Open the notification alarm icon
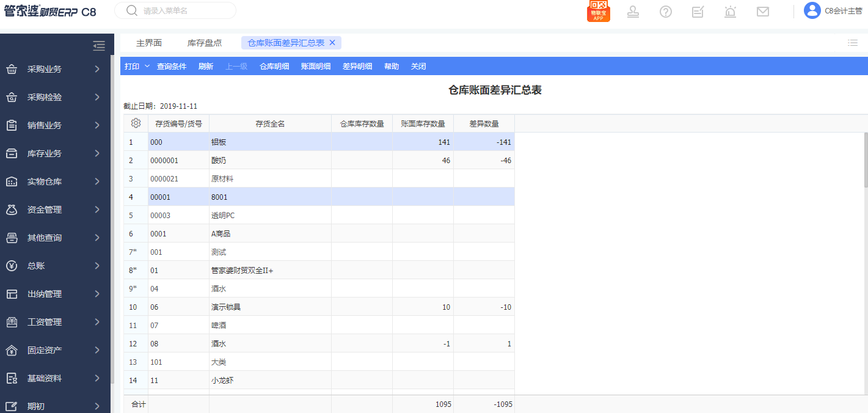The height and width of the screenshot is (413, 868). pyautogui.click(x=730, y=11)
